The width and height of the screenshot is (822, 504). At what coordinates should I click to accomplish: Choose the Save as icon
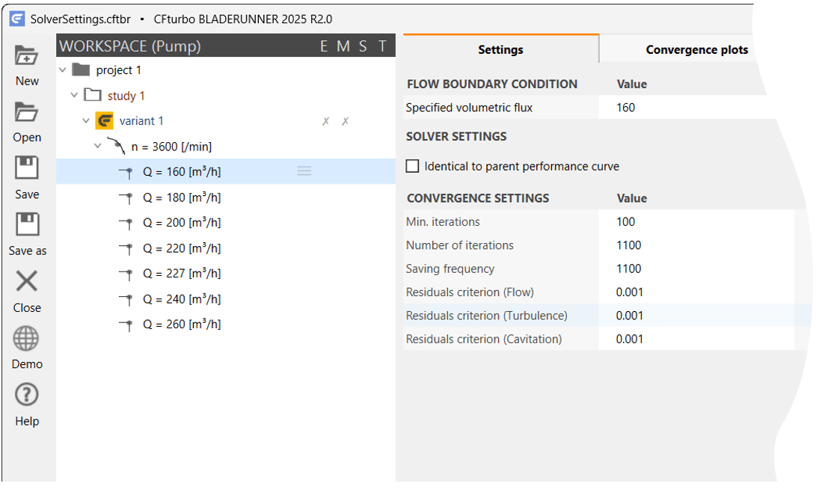(x=27, y=225)
